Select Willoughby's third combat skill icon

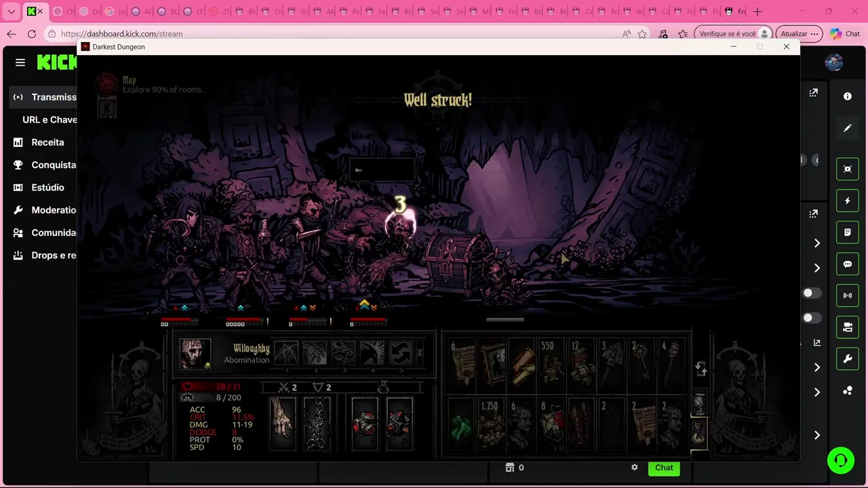(x=343, y=353)
